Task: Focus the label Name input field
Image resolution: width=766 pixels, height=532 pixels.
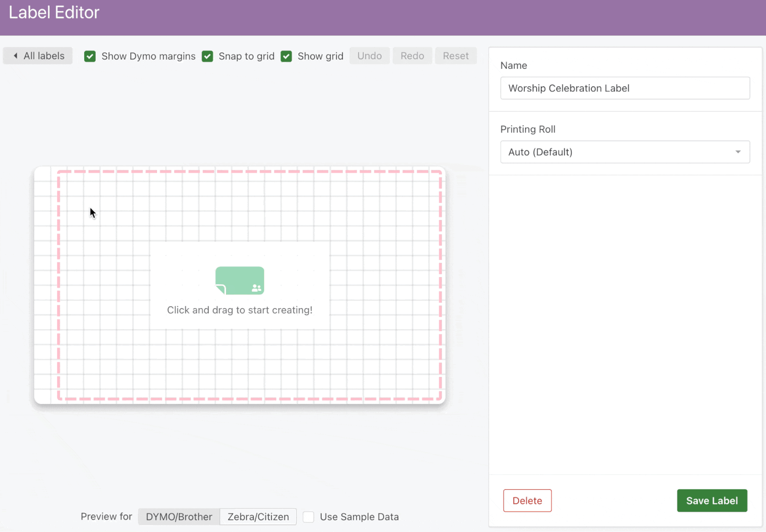Action: 625,88
